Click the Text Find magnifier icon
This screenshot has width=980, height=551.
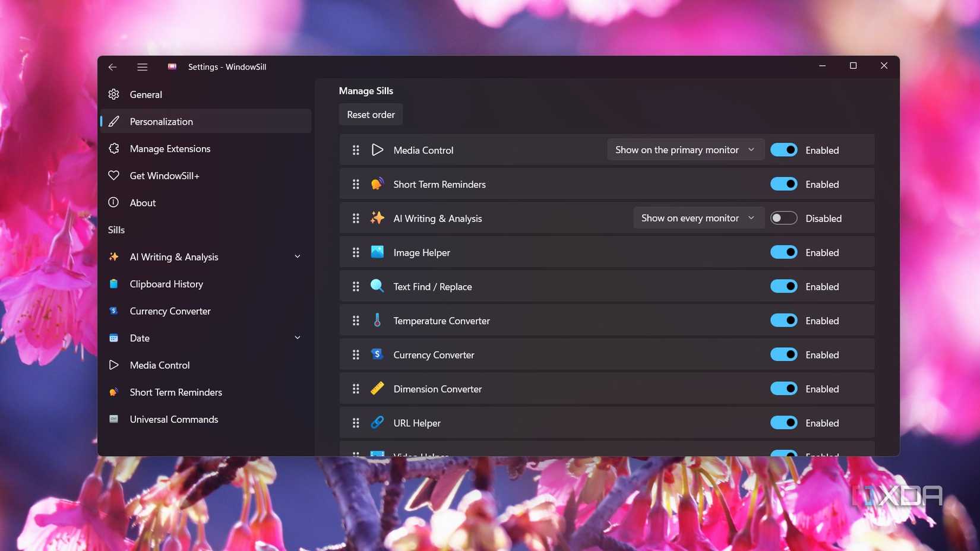[377, 286]
